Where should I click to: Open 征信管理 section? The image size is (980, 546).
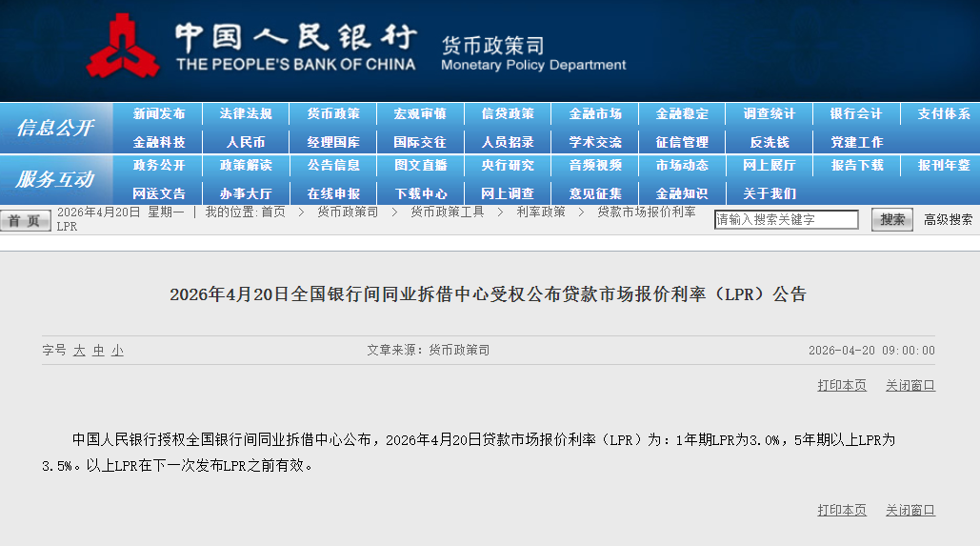point(682,142)
